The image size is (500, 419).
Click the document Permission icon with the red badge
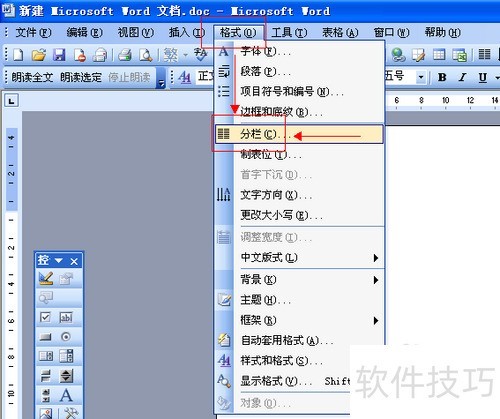click(80, 55)
